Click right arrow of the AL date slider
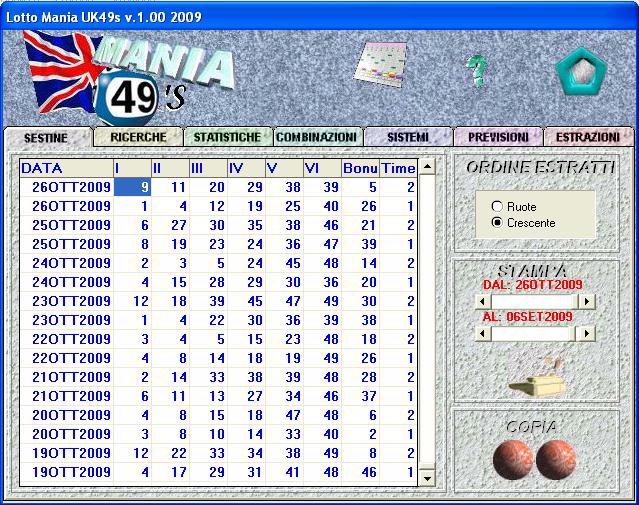Screen dimensions: 639x505 pos(587,333)
